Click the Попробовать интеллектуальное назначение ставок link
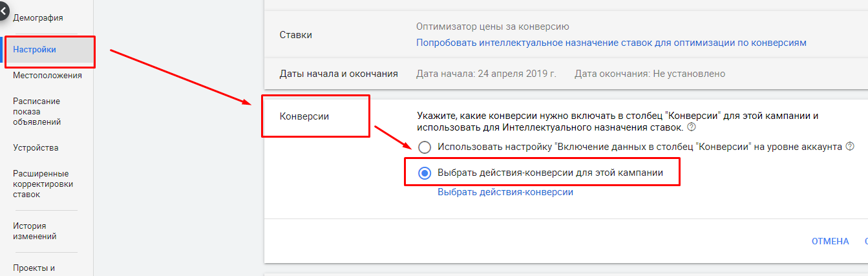This screenshot has height=276, width=868. (611, 43)
